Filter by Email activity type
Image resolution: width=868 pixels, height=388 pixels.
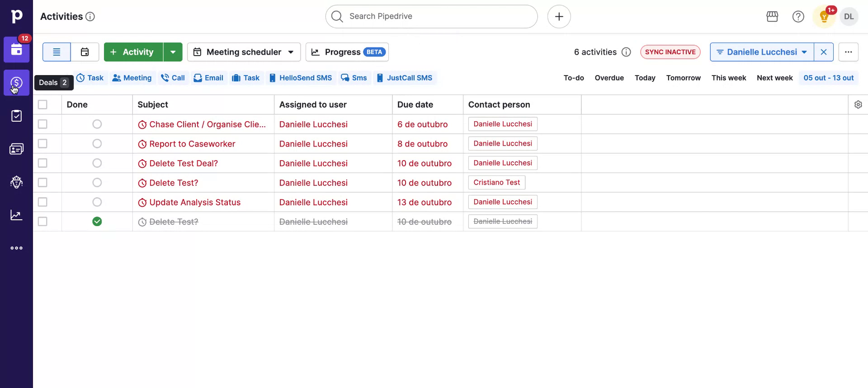click(208, 78)
